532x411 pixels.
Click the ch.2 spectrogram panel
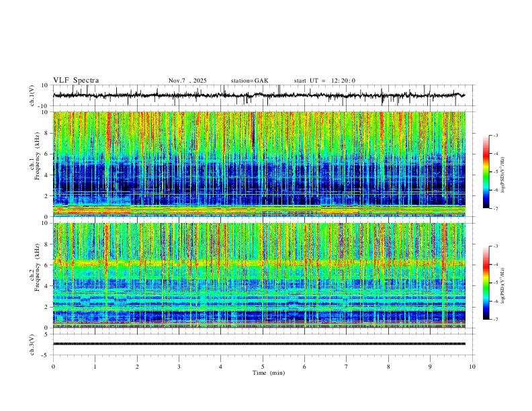click(259, 275)
